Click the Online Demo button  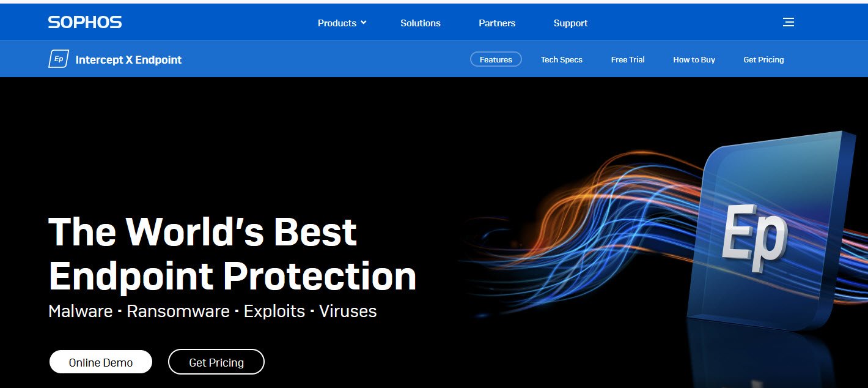point(101,362)
